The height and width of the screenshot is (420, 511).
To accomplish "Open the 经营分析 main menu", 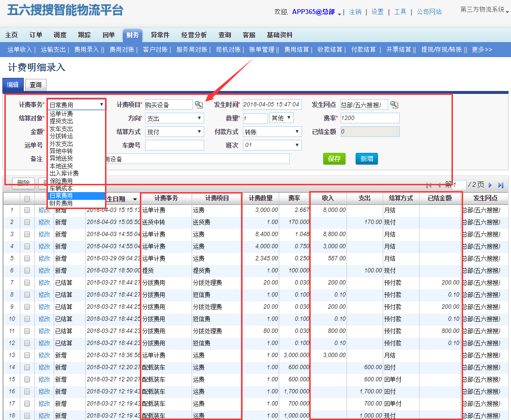I will (194, 35).
